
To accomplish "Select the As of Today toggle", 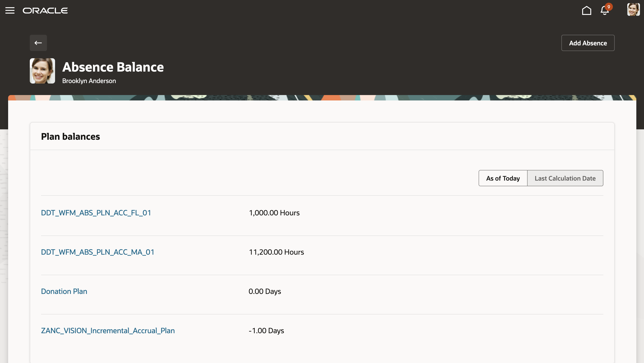I will click(x=503, y=178).
